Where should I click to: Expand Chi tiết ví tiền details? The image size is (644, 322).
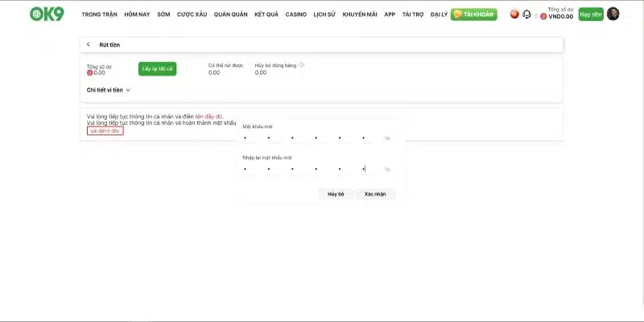[109, 90]
